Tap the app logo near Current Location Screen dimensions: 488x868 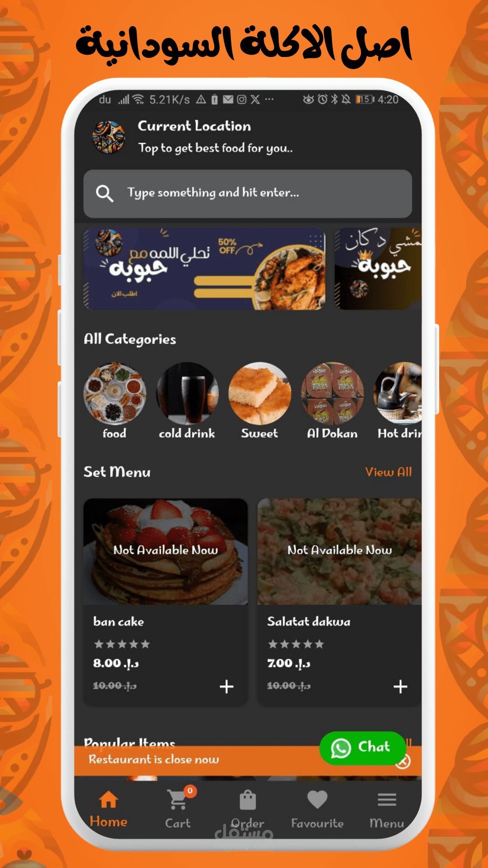108,137
